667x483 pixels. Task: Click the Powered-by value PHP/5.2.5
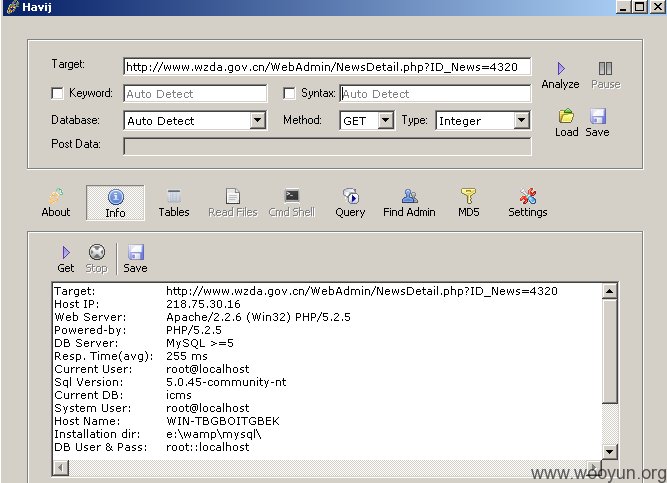pos(194,330)
